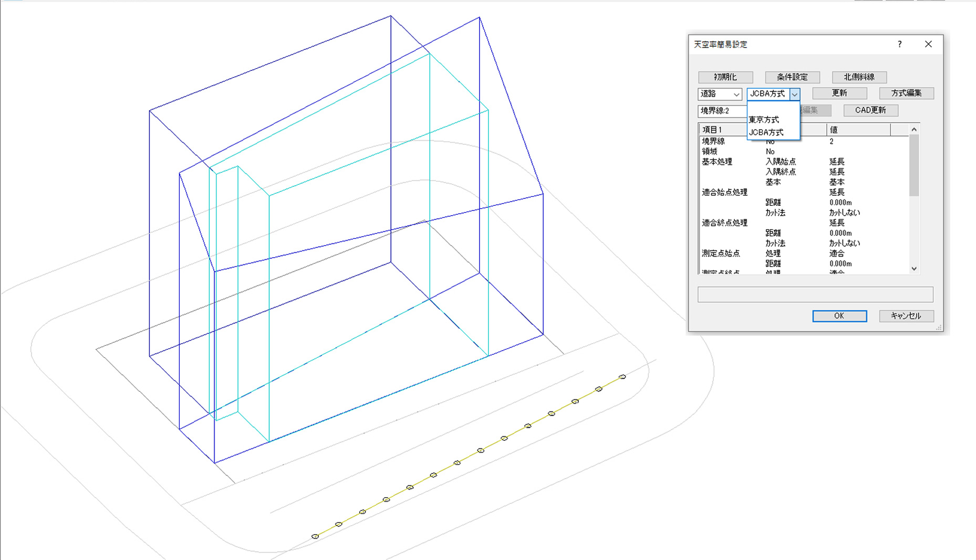
Task: Click the 北側斜線 button
Action: click(x=859, y=77)
